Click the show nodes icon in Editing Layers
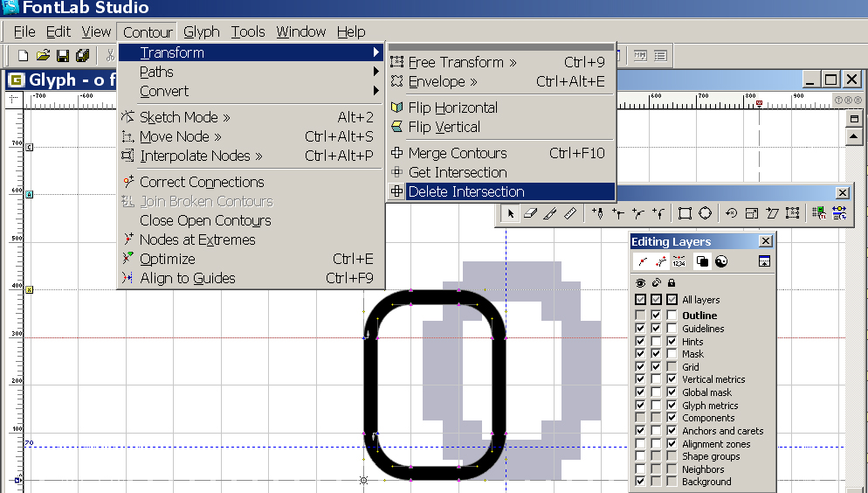Image resolution: width=868 pixels, height=493 pixels. click(x=643, y=261)
